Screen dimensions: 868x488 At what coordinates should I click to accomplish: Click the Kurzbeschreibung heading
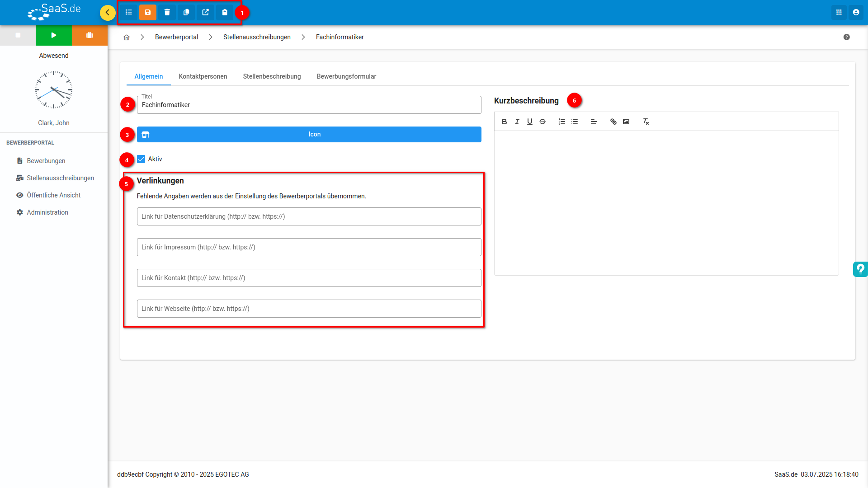[526, 101]
